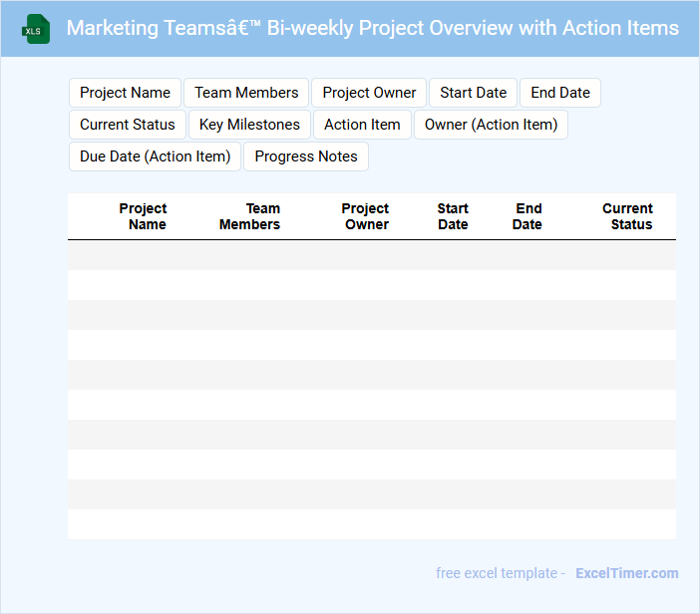Click the Project Name column header
Image resolution: width=700 pixels, height=614 pixels.
[x=144, y=216]
